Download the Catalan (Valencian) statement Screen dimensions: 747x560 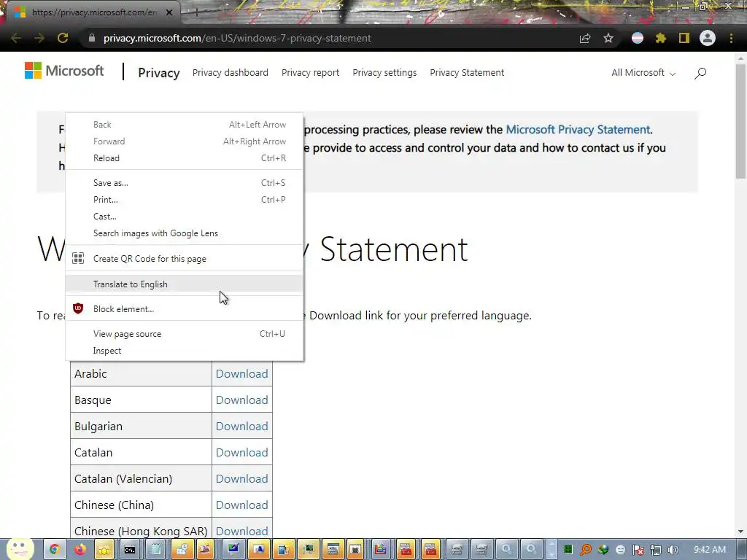pos(242,478)
